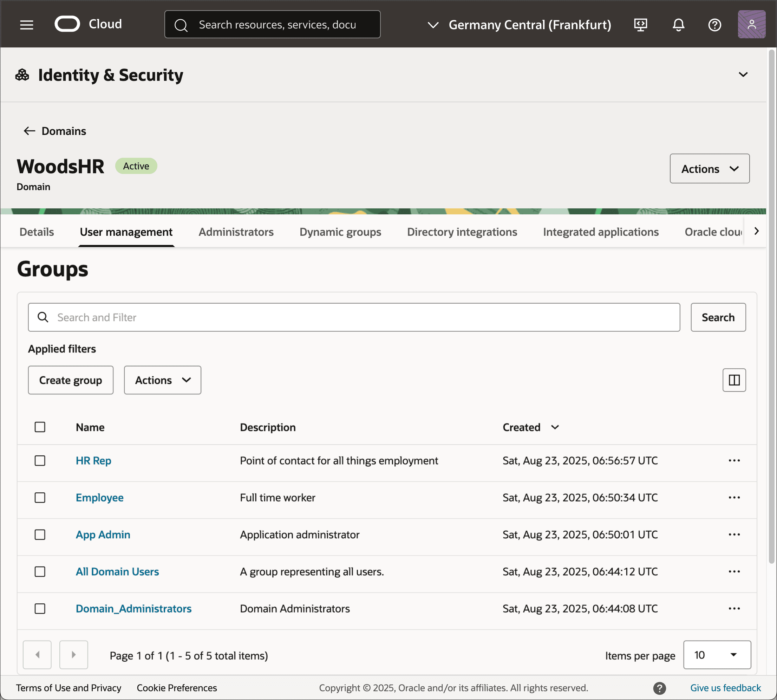Open Cloud Shell developer tools icon

click(x=640, y=25)
